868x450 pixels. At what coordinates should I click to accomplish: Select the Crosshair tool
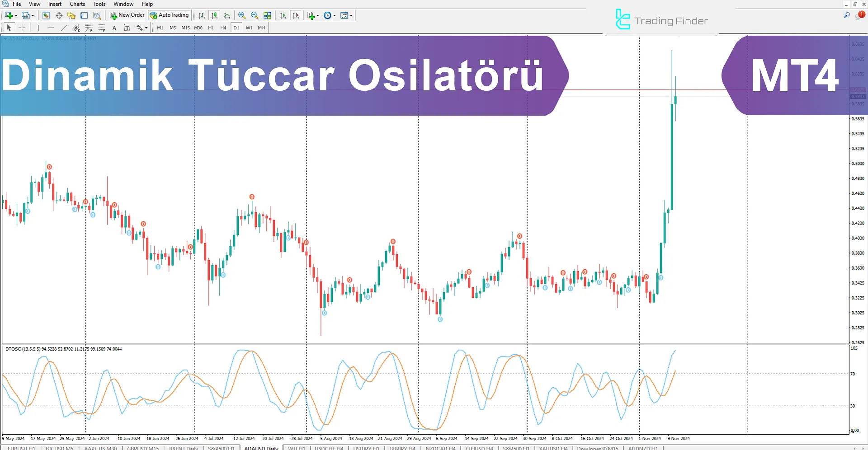(22, 28)
